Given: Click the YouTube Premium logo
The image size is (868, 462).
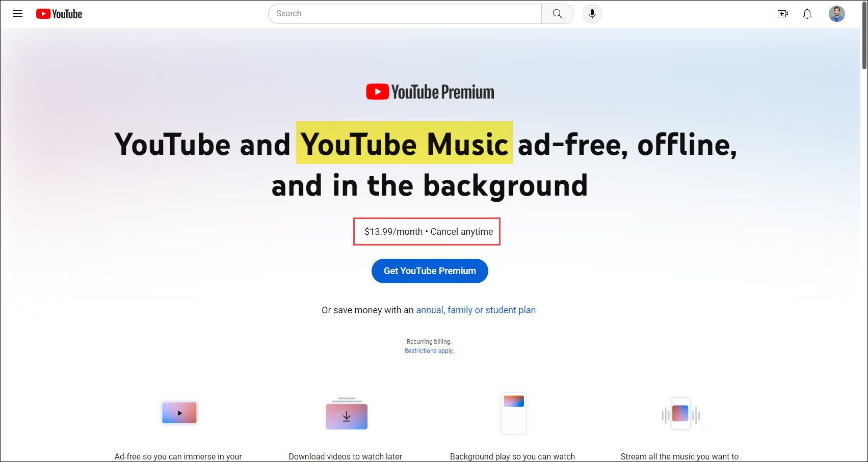Looking at the screenshot, I should click(430, 92).
